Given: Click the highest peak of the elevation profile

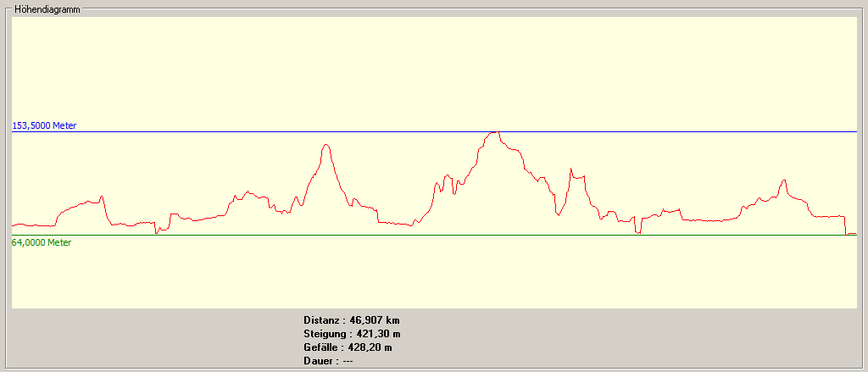Looking at the screenshot, I should tap(494, 133).
